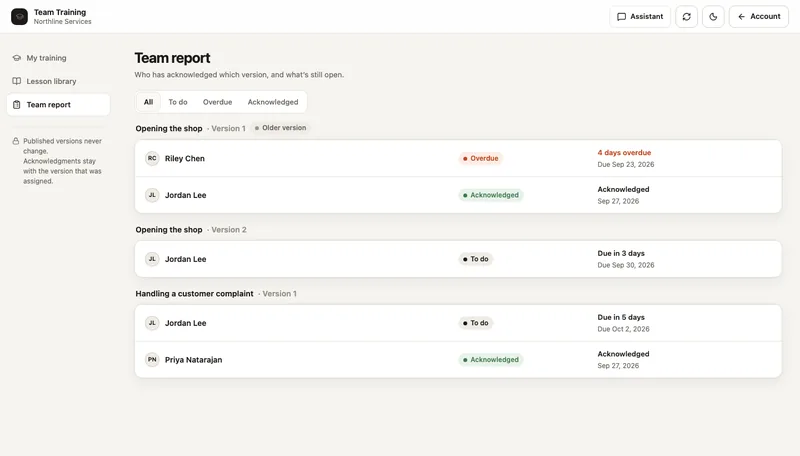Viewport: 800px width, 456px height.
Task: Click Jordan Lee avatar in customer complaint group
Action: [x=152, y=323]
